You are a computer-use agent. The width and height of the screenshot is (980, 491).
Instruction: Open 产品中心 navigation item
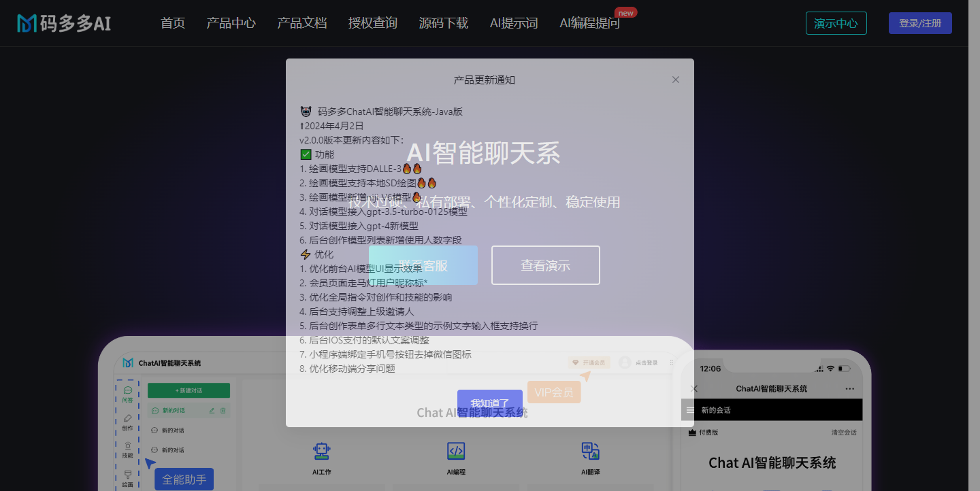pyautogui.click(x=231, y=23)
